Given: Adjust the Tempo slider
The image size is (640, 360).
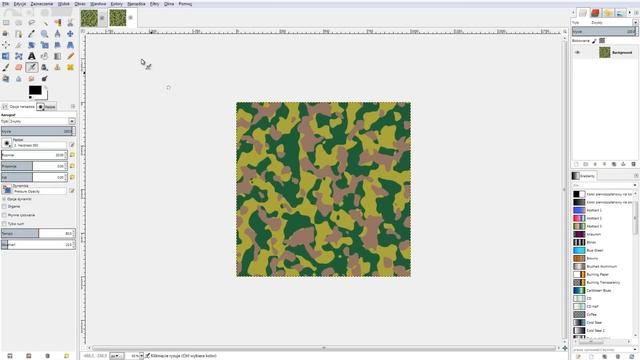Looking at the screenshot, I should click(38, 233).
